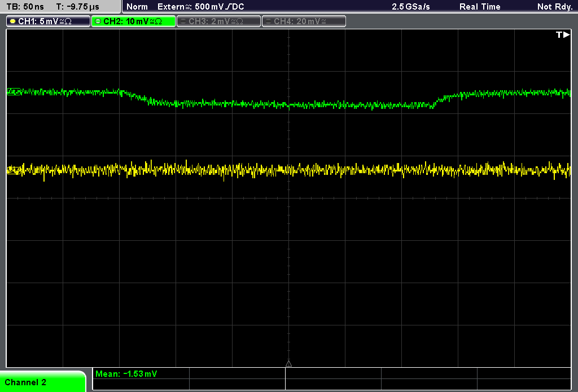This screenshot has width=578, height=392.
Task: Open the TB: 50 ns timebase setting
Action: pyautogui.click(x=25, y=7)
